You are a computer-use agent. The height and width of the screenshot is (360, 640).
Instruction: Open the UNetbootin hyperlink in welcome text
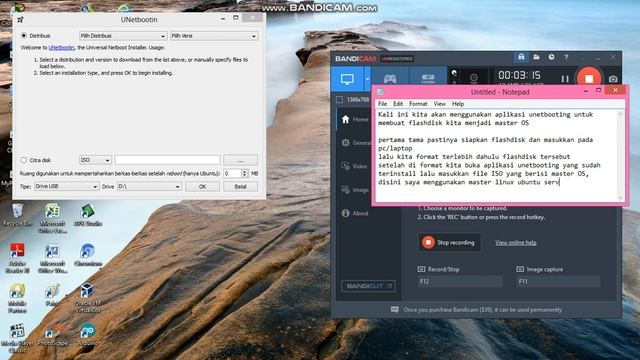click(61, 48)
